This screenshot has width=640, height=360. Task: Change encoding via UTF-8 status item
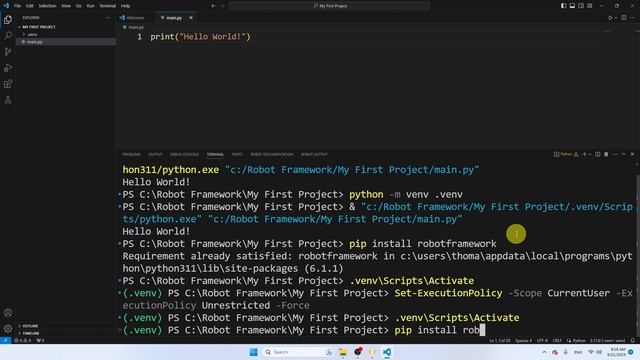(x=542, y=340)
